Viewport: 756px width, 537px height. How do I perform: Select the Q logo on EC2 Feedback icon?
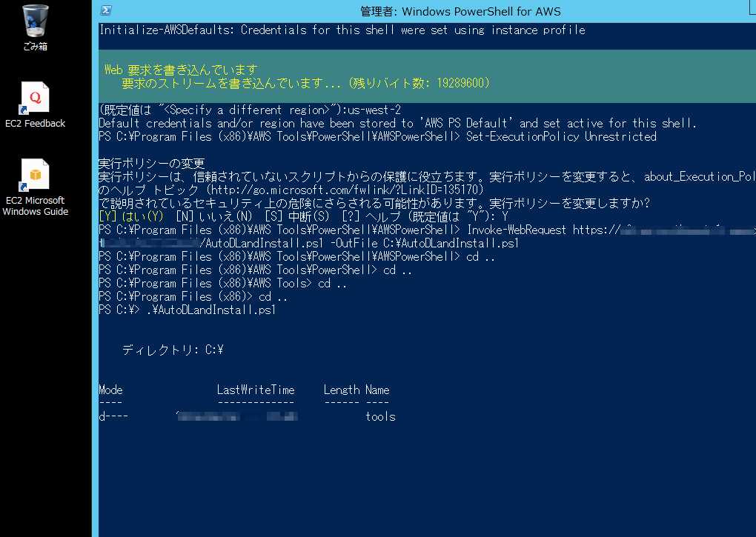coord(35,96)
